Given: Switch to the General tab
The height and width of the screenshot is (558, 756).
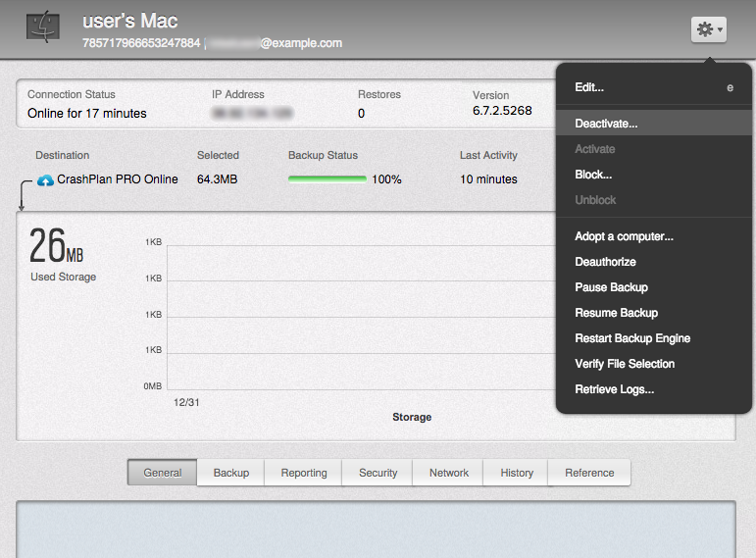Looking at the screenshot, I should click(x=163, y=473).
